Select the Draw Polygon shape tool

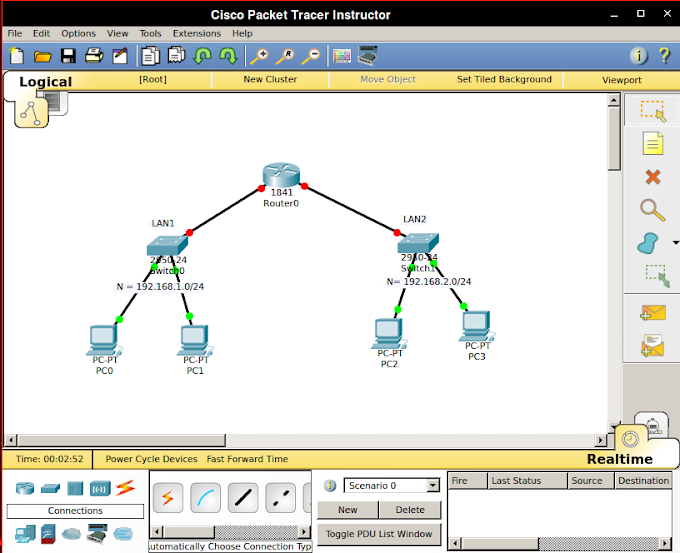[x=648, y=243]
